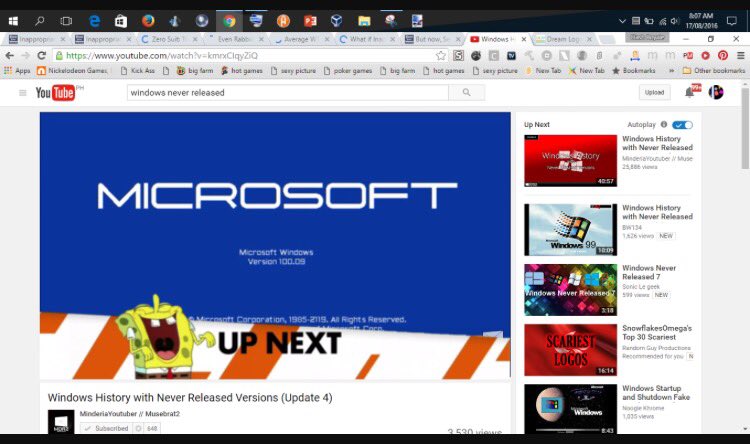Screen dimensions: 750x444
Task: Open the Kick Ass bookmark
Action: click(138, 70)
